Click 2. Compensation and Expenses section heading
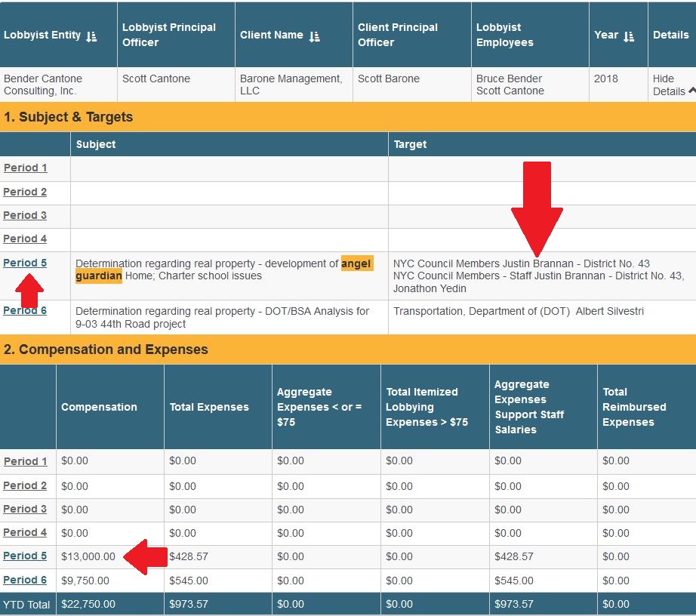Image resolution: width=696 pixels, height=616 pixels. coord(106,350)
